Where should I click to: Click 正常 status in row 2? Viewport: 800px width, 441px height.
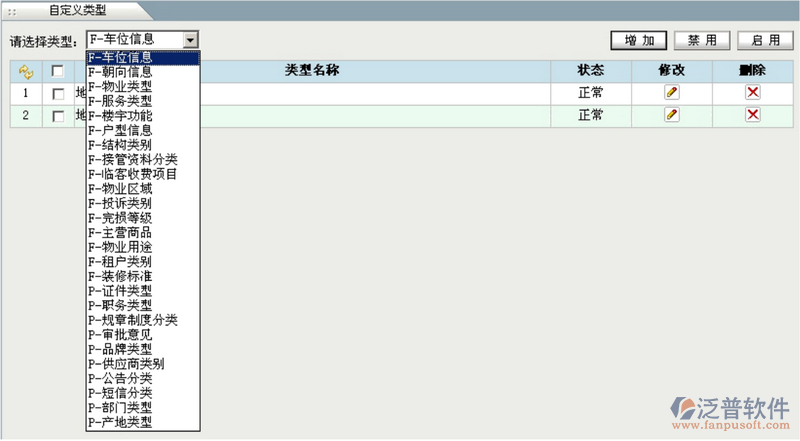tap(591, 115)
